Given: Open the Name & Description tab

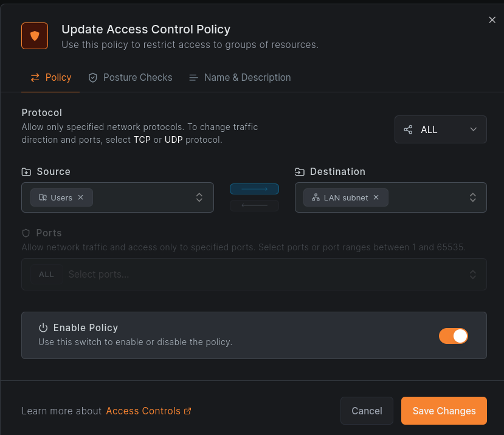Looking at the screenshot, I should (240, 78).
